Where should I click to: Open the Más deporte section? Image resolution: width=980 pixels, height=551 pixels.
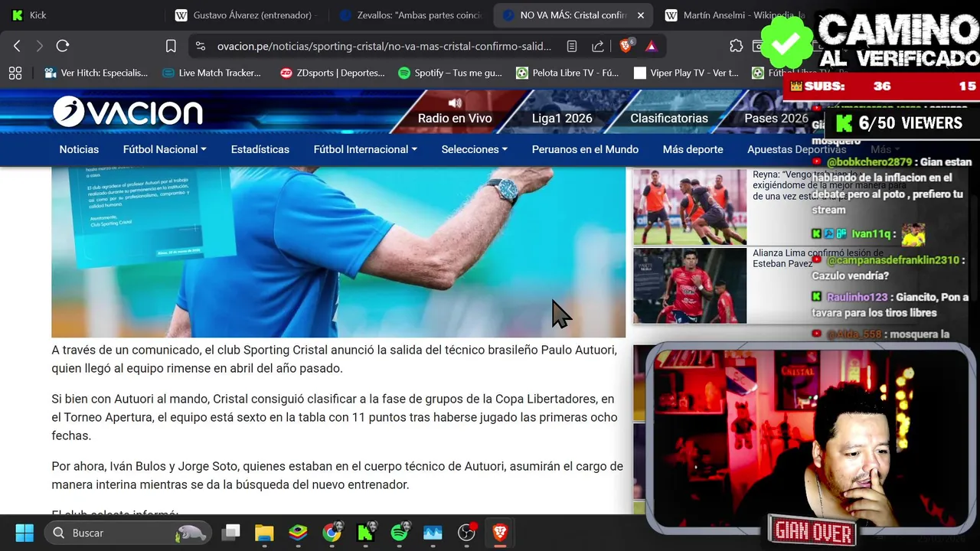coord(693,149)
